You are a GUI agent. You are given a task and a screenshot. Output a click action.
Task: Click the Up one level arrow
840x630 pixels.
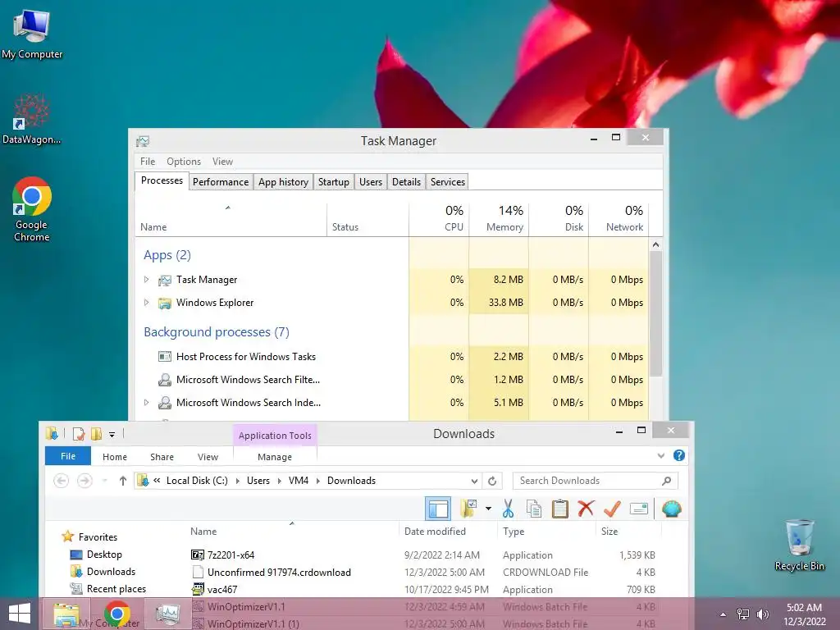(x=123, y=481)
